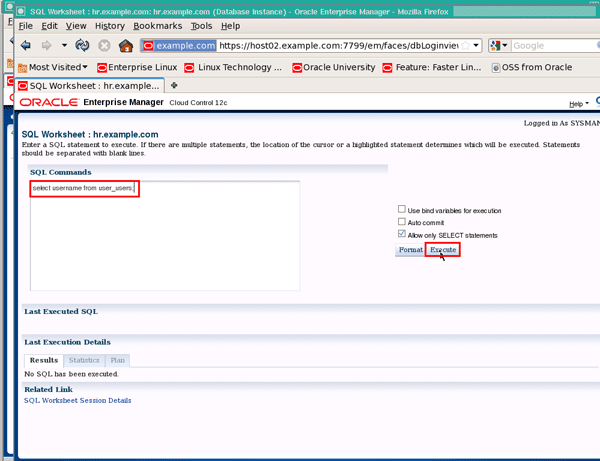Open the Tools menu
The width and height of the screenshot is (600, 461).
pos(201,26)
